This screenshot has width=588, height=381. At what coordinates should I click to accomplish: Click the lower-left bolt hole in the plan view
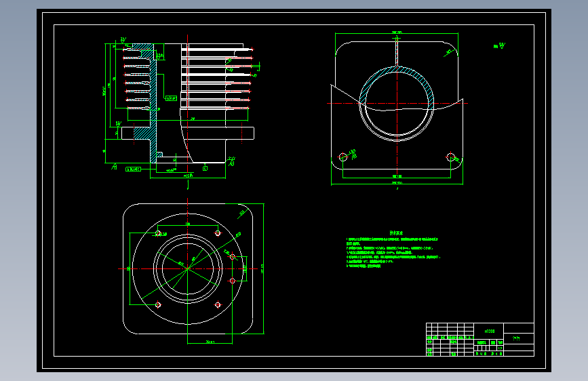coord(158,304)
